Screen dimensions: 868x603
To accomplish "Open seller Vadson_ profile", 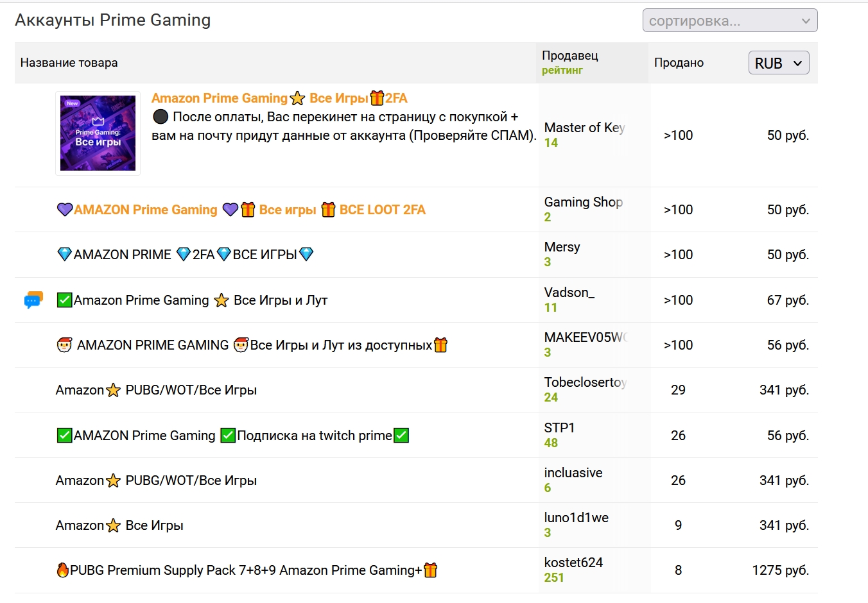I will (569, 293).
